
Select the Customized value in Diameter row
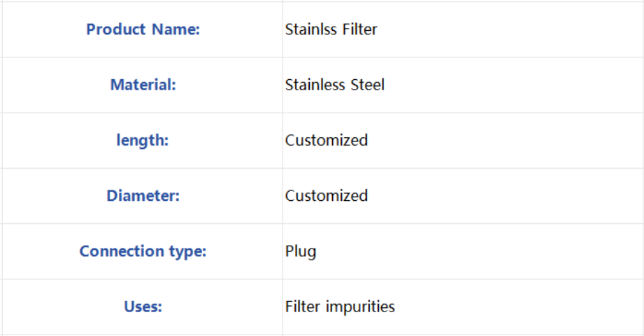[327, 196]
